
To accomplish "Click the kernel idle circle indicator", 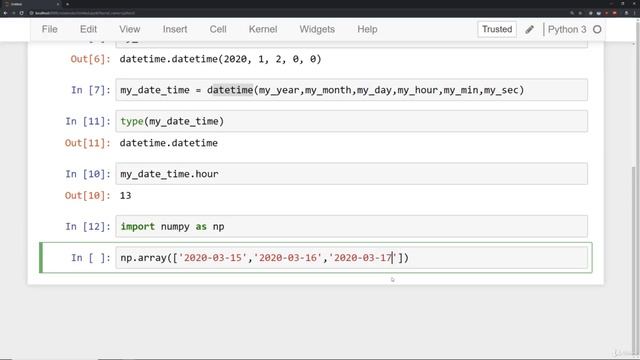I will (597, 29).
